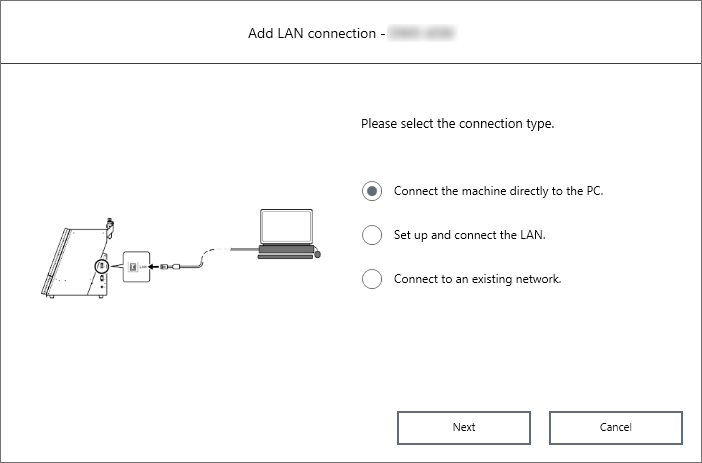The width and height of the screenshot is (702, 463).
Task: Click the circled port on the machine
Action: point(102,267)
